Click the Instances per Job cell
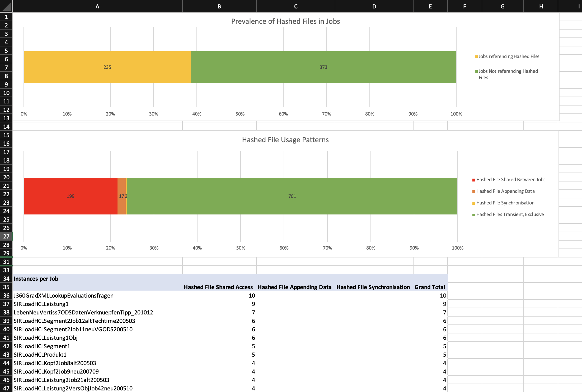This screenshot has height=392, width=582. coord(36,279)
